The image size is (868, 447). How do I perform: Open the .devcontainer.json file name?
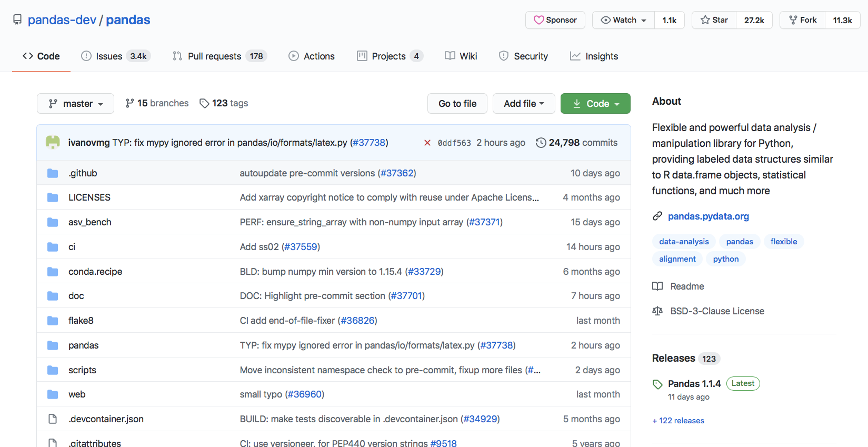(106, 419)
